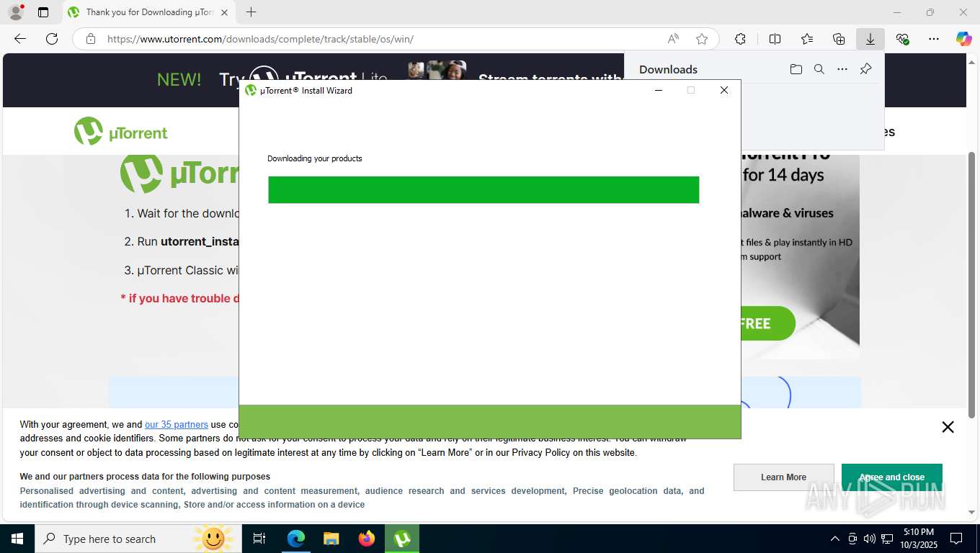Open the tab actions menu icon

coord(43,12)
